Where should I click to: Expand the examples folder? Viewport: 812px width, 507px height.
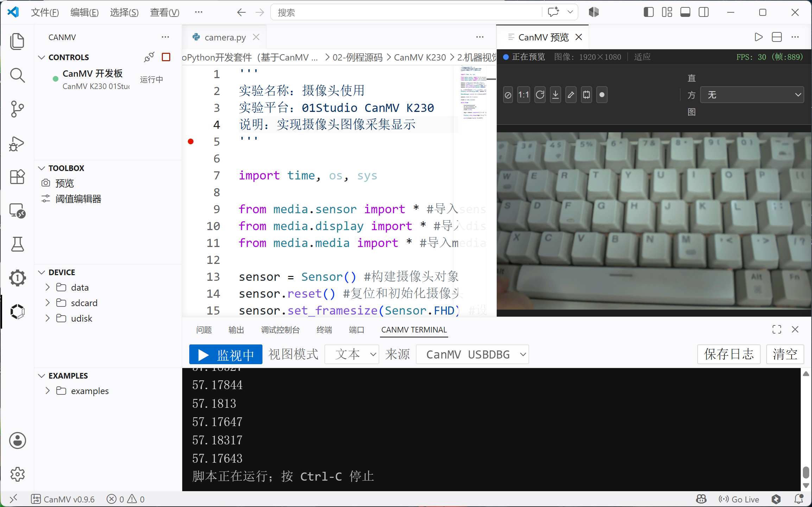point(48,391)
